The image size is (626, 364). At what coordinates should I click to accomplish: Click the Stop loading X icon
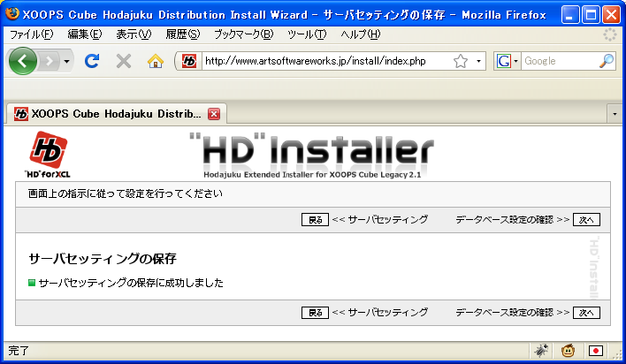click(124, 61)
